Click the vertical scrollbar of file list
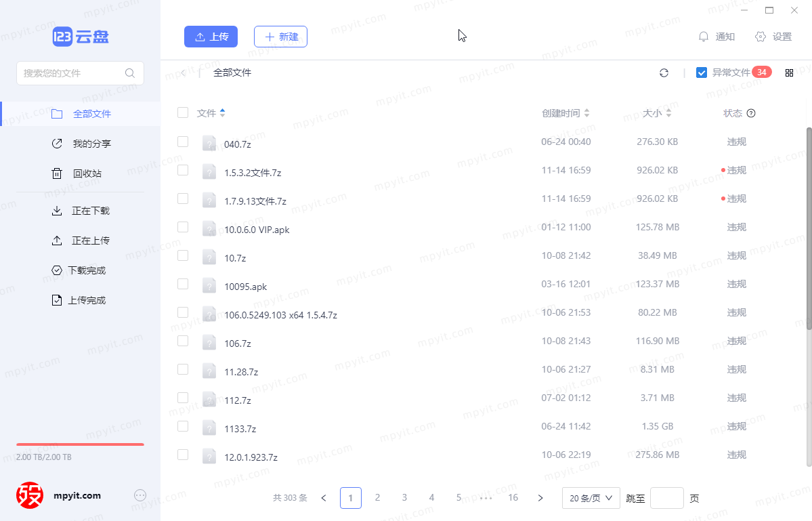 [x=809, y=228]
